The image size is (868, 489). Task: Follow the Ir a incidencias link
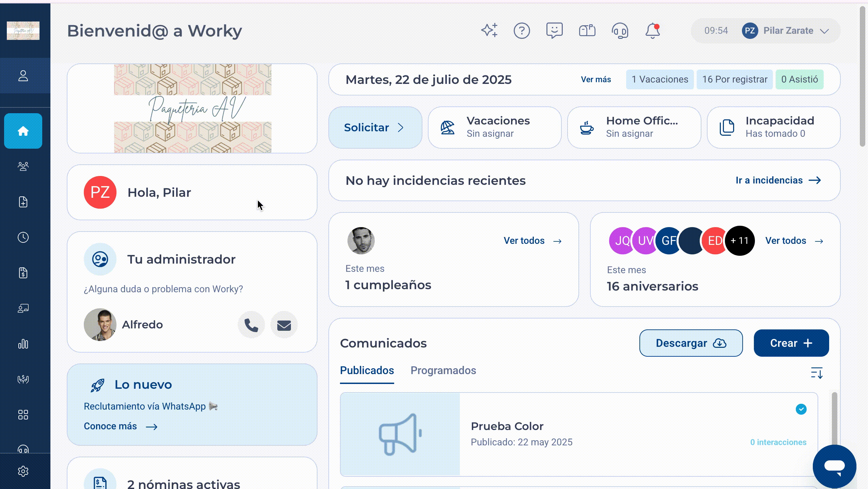[778, 180]
